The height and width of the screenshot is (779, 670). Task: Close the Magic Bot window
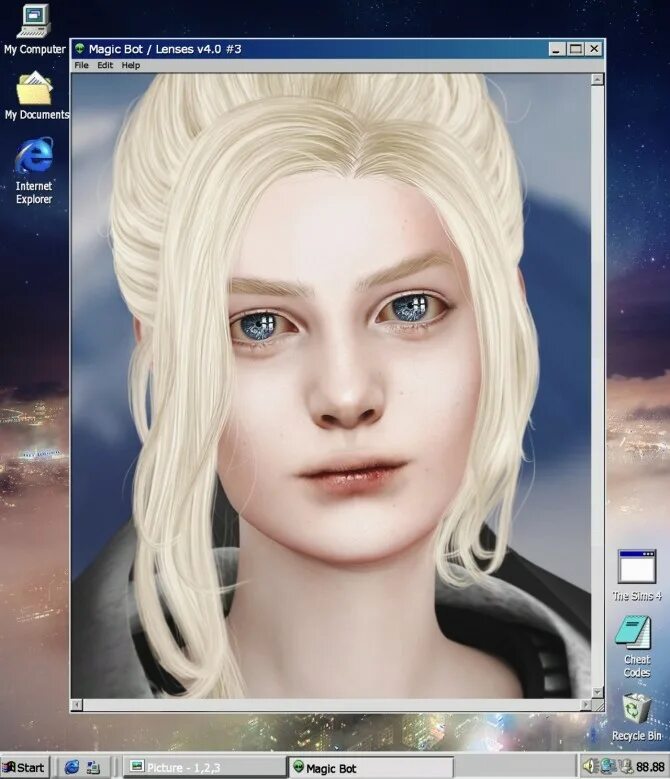pyautogui.click(x=594, y=49)
